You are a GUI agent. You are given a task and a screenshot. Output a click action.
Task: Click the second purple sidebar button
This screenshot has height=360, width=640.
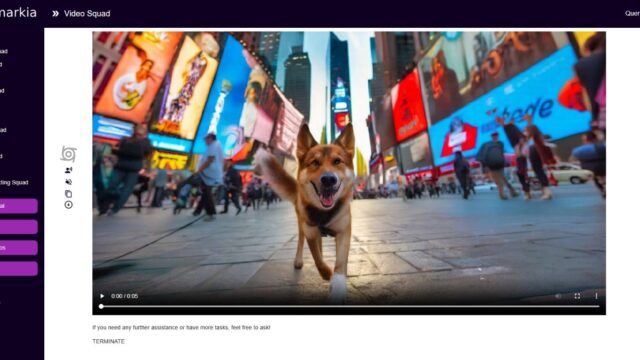point(18,227)
